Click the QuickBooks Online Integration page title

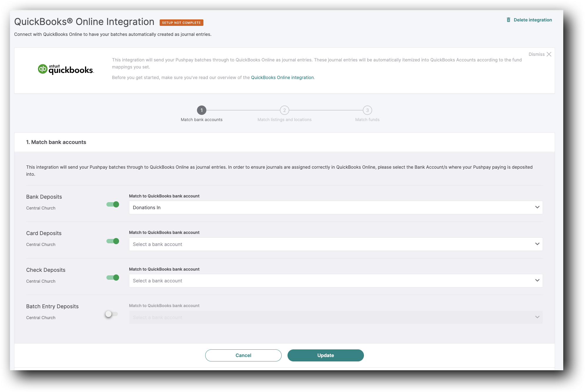click(84, 22)
